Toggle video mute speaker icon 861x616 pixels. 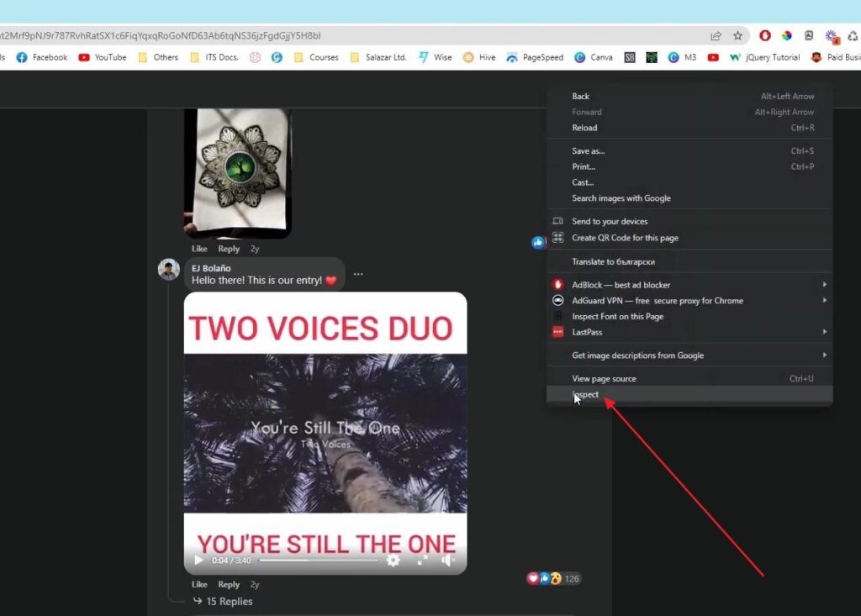[x=449, y=561]
